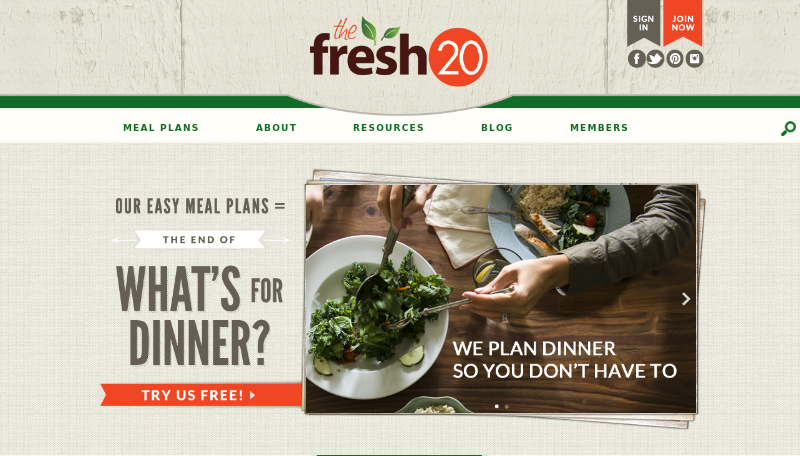Image resolution: width=800 pixels, height=456 pixels.
Task: Click the fresh20 logo to go home
Action: pos(398,52)
